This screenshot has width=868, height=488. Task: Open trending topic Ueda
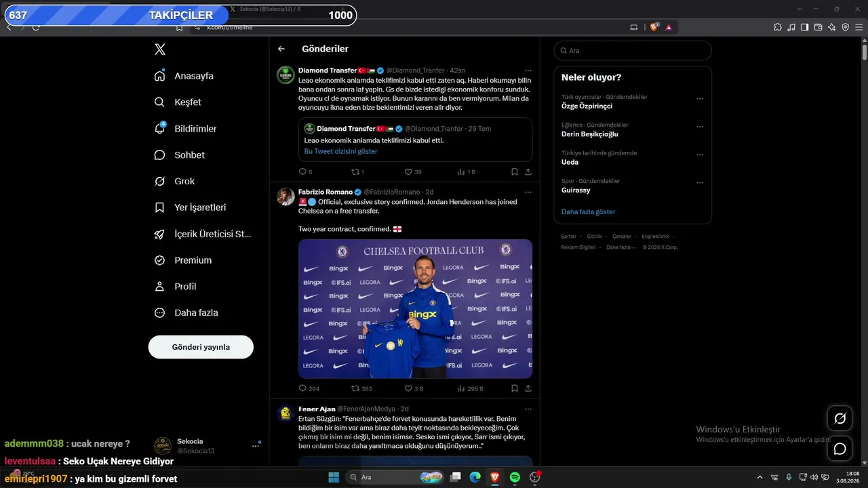pos(570,163)
